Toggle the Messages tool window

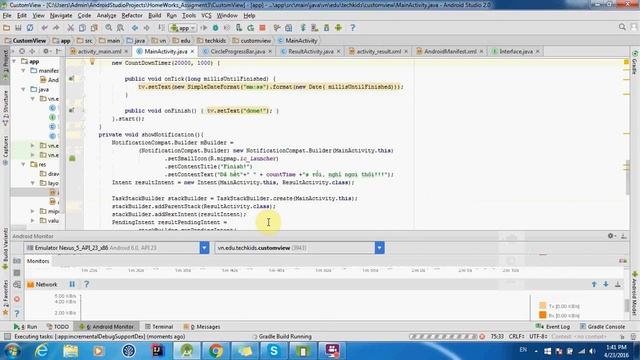202,327
